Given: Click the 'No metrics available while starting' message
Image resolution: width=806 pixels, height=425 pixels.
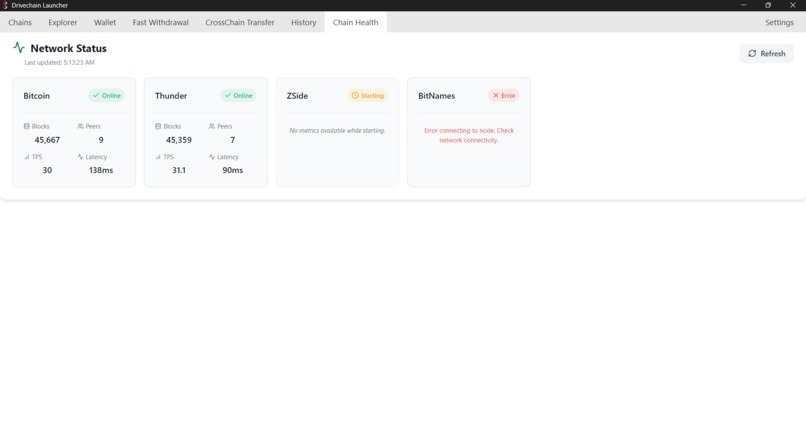Looking at the screenshot, I should (337, 131).
